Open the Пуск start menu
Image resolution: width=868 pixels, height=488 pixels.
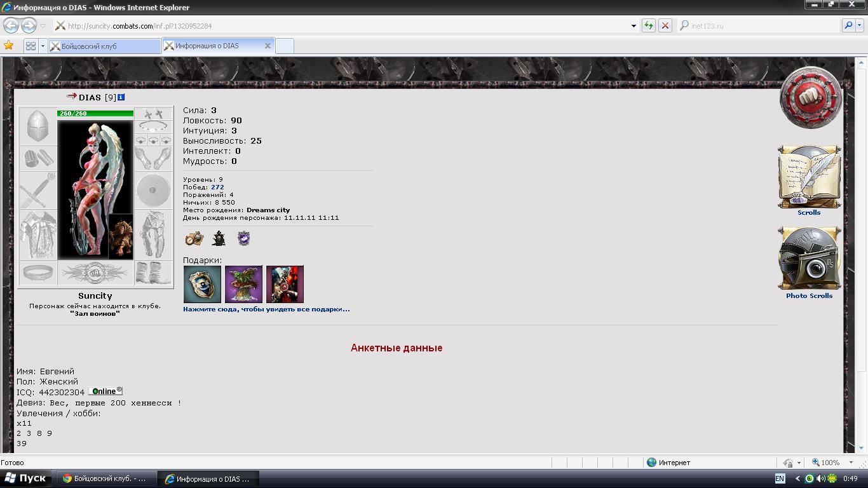click(x=25, y=478)
